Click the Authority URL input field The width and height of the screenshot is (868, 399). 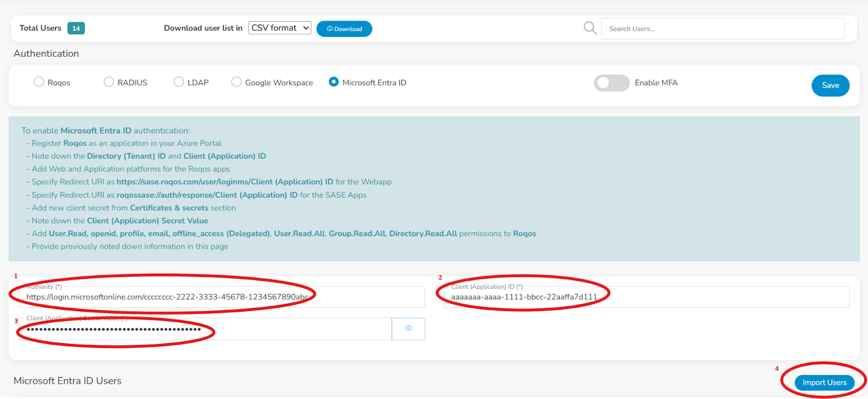(221, 297)
